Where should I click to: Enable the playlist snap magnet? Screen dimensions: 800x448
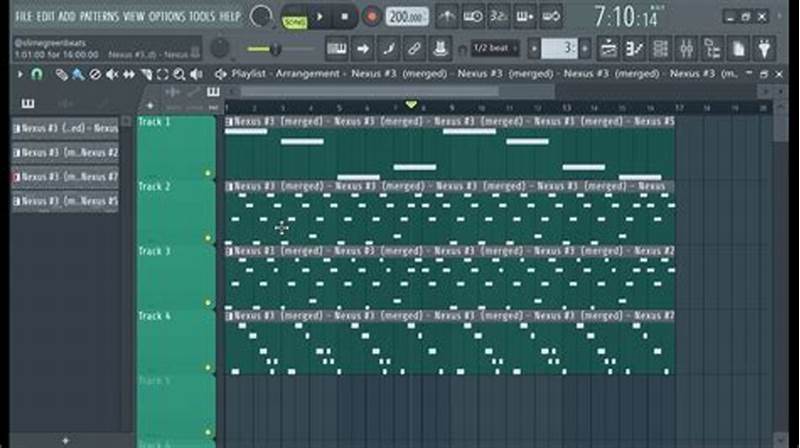click(36, 74)
